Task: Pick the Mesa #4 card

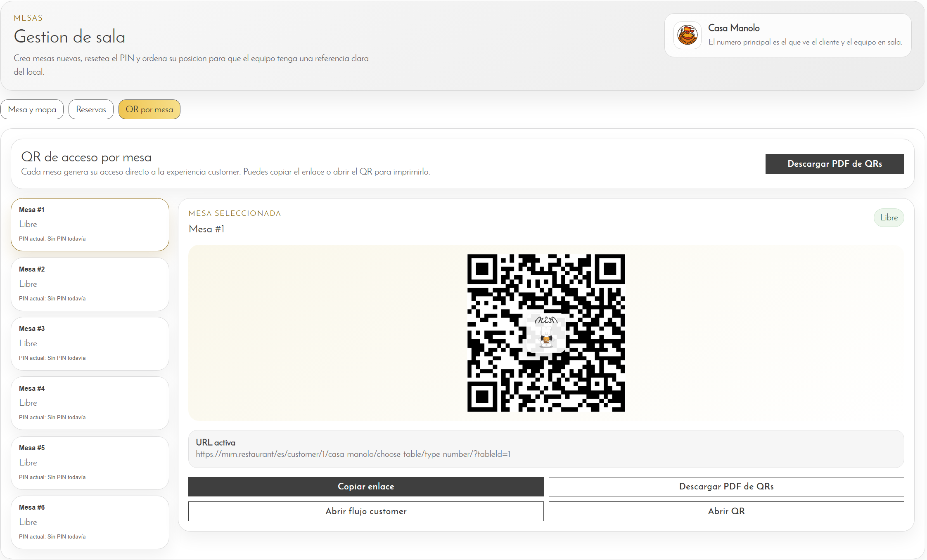Action: [x=90, y=403]
